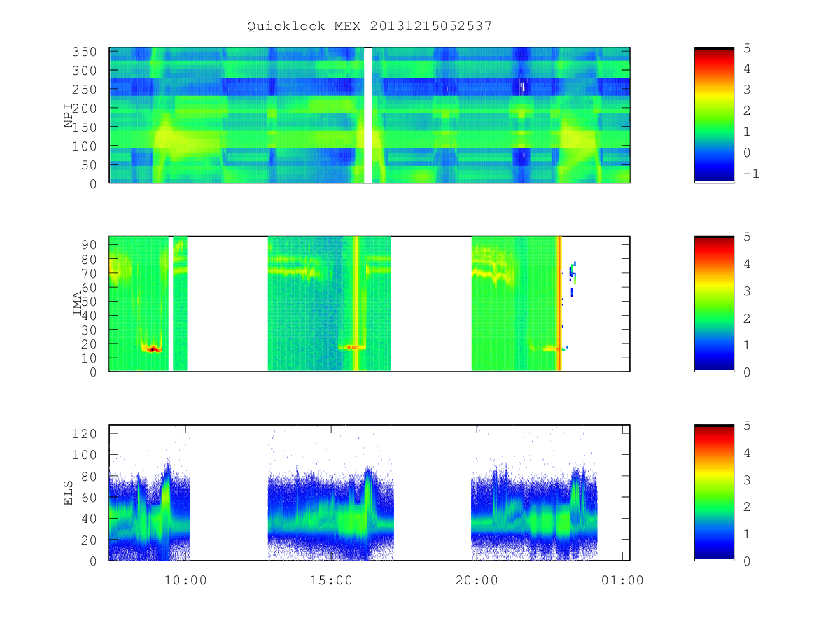Click the NPI axis label
840x630 pixels.
(x=69, y=115)
